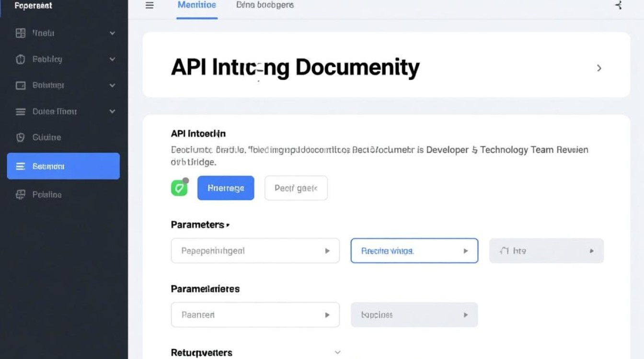Screen dimensions: 644x359
Task: Click the shield icon in the sidebar
Action: coord(21,59)
